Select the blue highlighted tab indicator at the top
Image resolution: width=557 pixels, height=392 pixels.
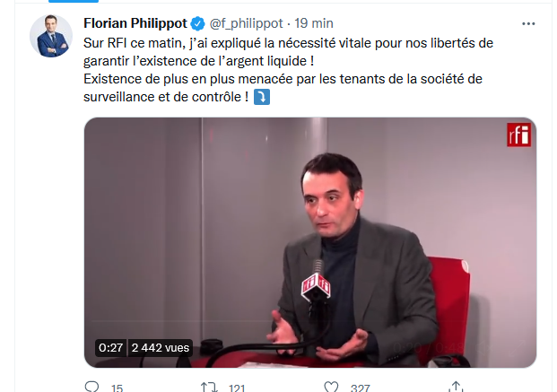coord(74,1)
